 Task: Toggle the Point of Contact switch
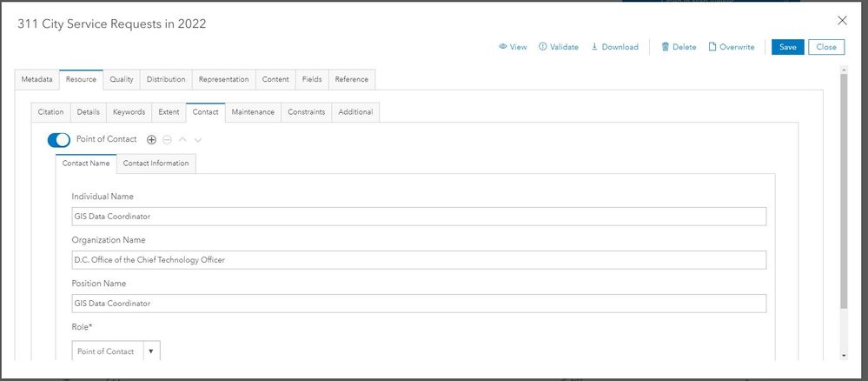pos(59,139)
